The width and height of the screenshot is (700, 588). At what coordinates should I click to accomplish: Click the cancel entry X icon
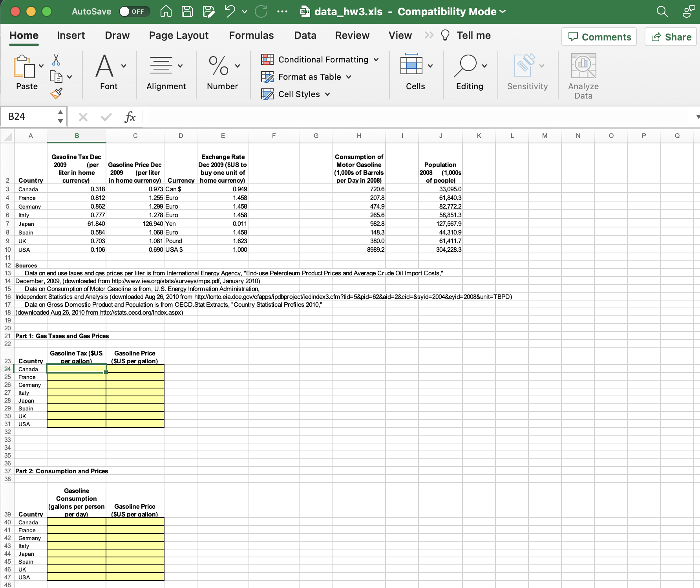83,117
